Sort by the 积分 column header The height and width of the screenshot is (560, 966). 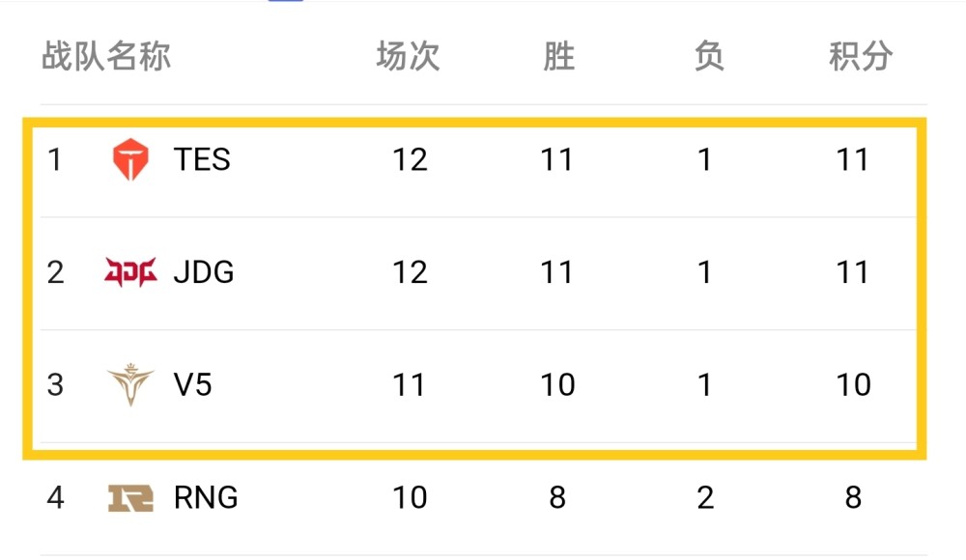tap(860, 57)
